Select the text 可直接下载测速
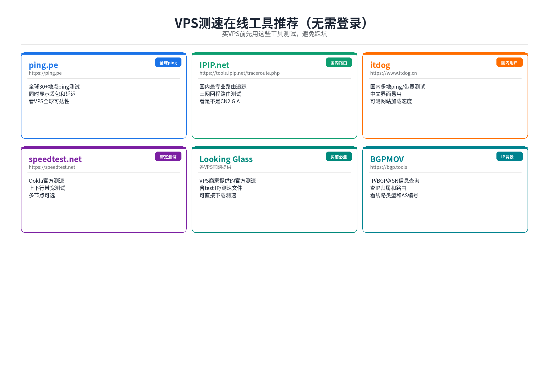 (218, 195)
